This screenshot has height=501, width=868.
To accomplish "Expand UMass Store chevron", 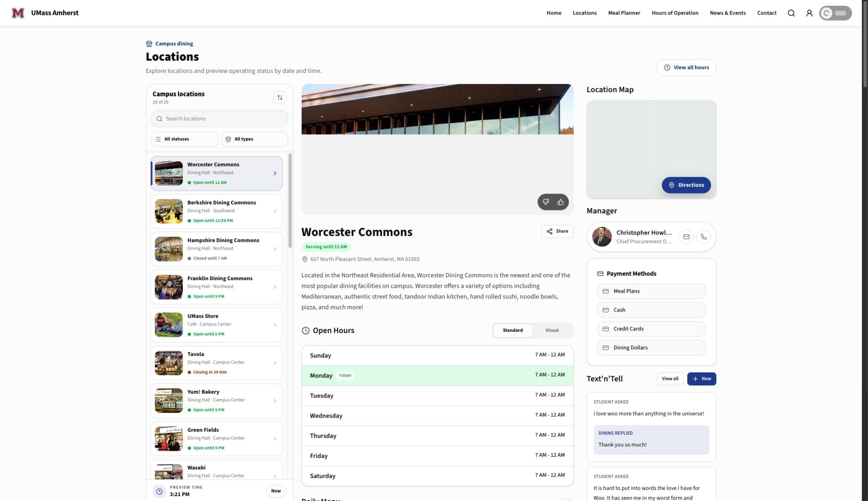I will 275,325.
